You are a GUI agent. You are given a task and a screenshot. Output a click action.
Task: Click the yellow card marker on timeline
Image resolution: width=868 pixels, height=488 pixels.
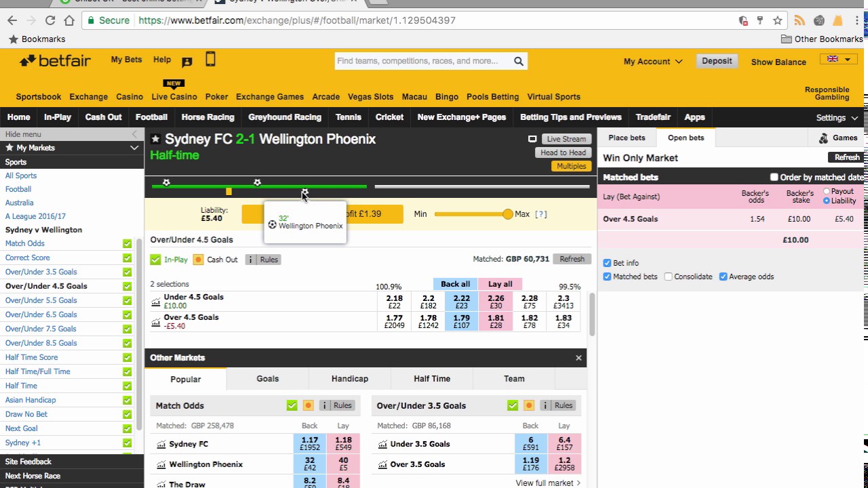(x=229, y=191)
